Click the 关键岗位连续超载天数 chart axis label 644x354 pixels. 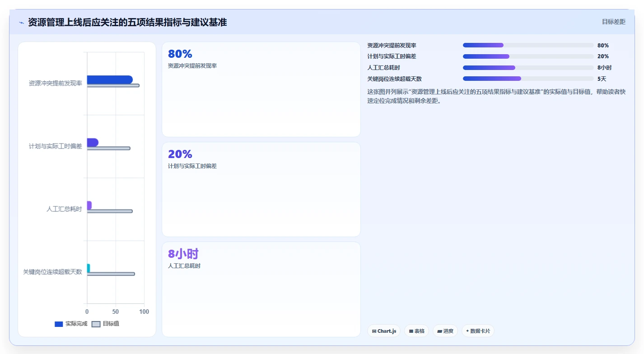(53, 272)
